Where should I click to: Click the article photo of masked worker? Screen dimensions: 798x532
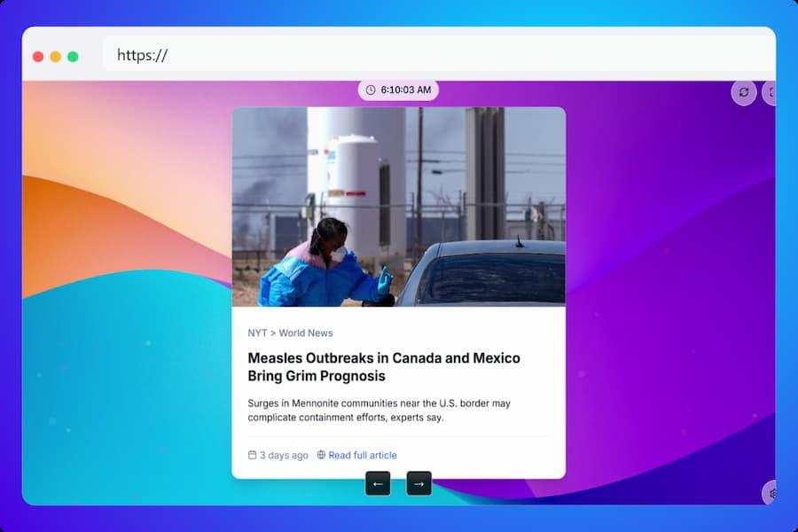pos(398,207)
